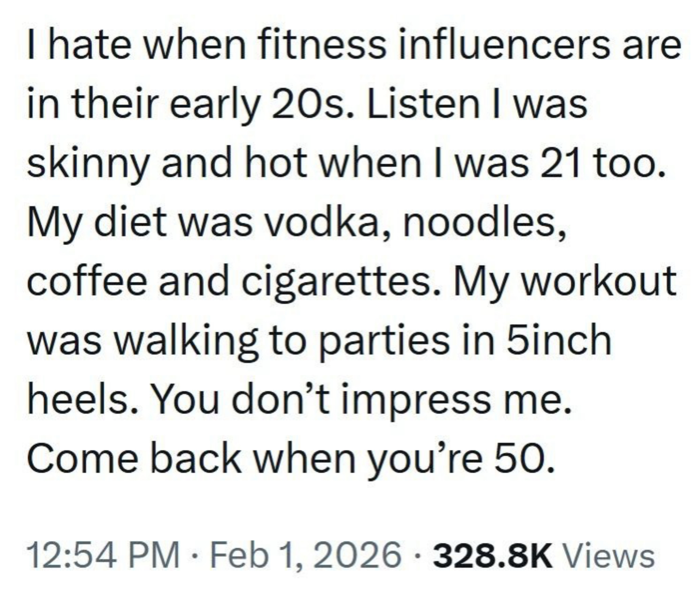
Task: Click the word "impress"
Action: coord(415,401)
